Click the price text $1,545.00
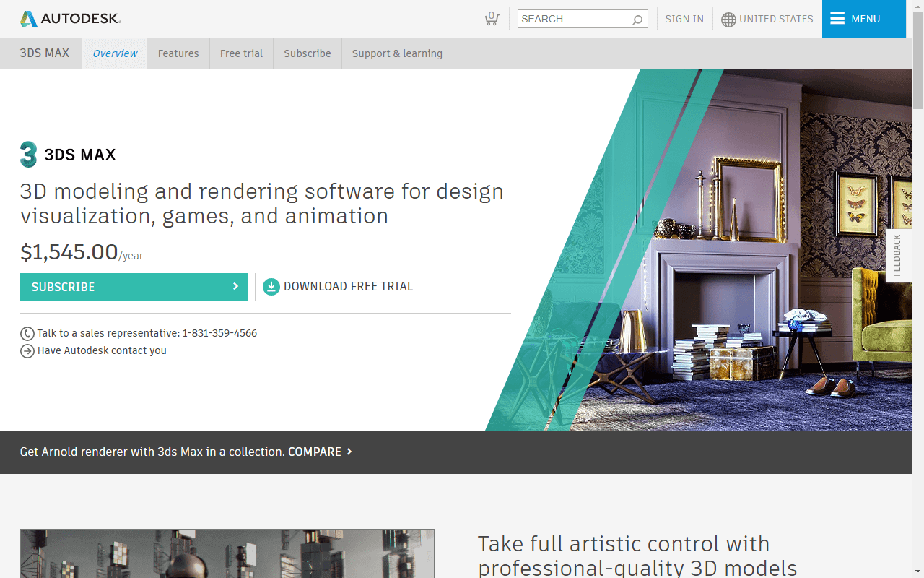 point(69,252)
